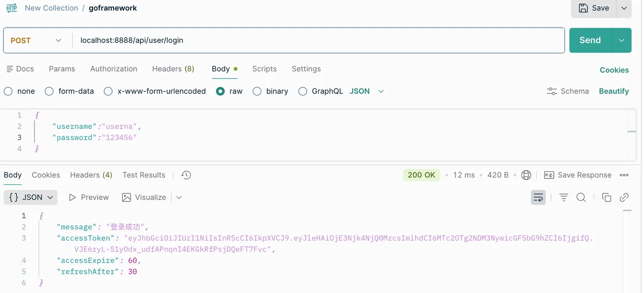Viewport: 644px width, 293px height.
Task: Open the Settings tab
Action: pos(306,69)
